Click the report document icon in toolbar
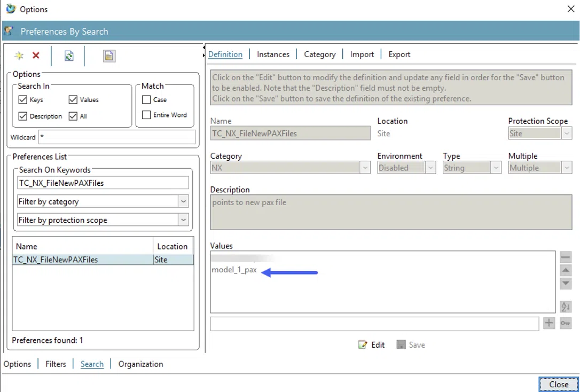This screenshot has height=392, width=580. [109, 56]
